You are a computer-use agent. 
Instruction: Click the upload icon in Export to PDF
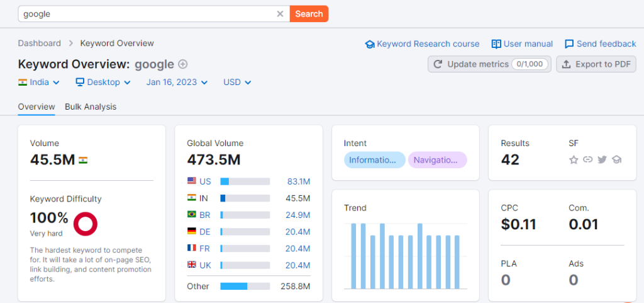[567, 64]
